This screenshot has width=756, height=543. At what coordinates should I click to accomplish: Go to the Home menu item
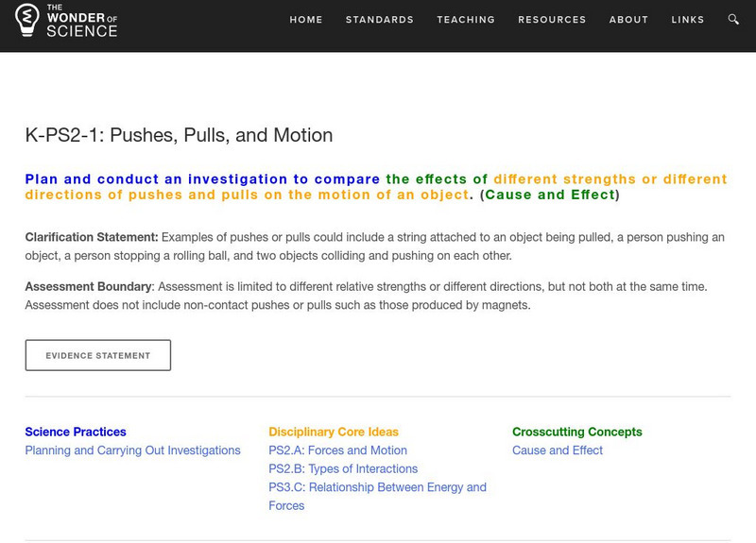[x=306, y=20]
